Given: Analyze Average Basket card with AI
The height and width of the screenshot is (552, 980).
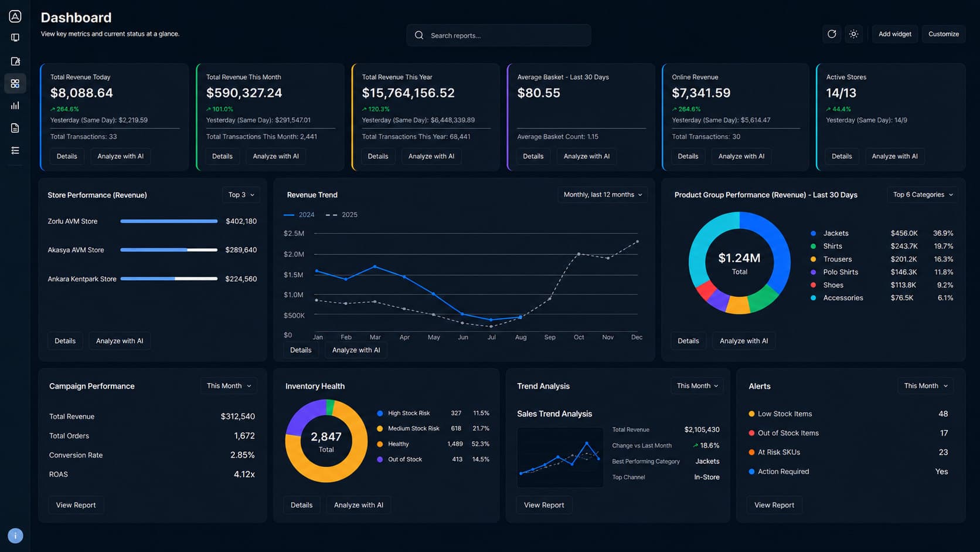Looking at the screenshot, I should [586, 157].
